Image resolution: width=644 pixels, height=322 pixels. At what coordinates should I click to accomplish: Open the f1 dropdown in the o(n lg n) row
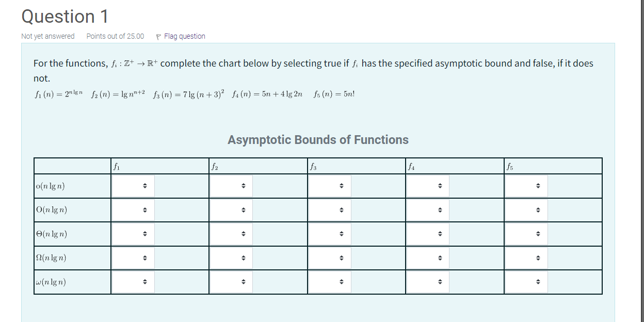pyautogui.click(x=133, y=186)
